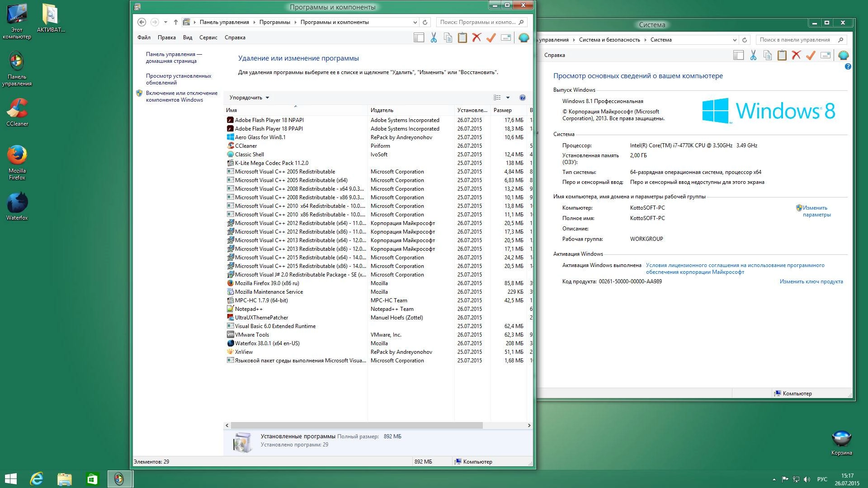The width and height of the screenshot is (868, 488).
Task: Click horizontal scrollbar of programs list
Action: point(357,425)
